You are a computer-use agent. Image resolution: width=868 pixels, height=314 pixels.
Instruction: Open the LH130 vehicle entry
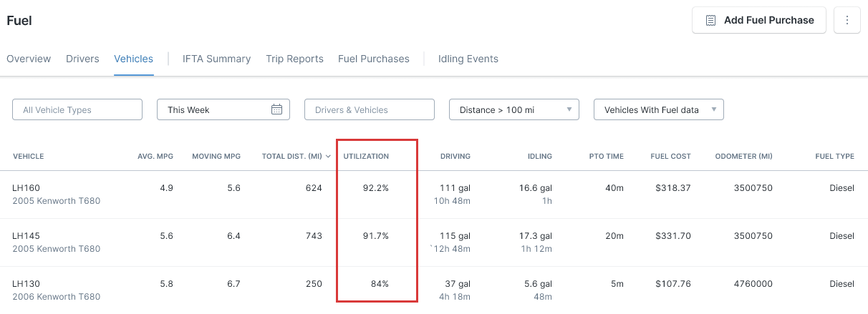(x=26, y=284)
